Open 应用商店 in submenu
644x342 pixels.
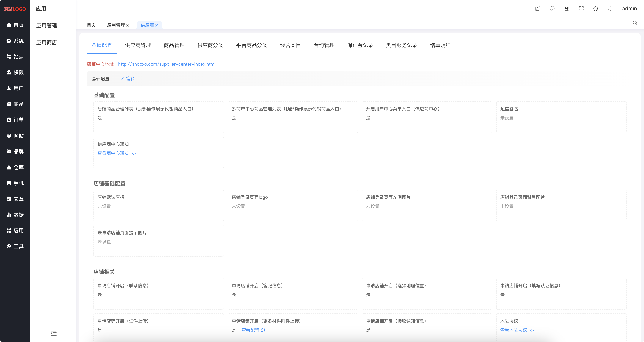[46, 43]
